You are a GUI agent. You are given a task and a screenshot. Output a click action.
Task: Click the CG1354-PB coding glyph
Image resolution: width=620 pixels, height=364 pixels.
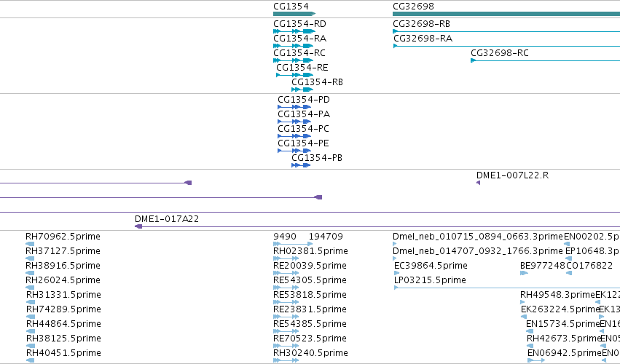(301, 165)
